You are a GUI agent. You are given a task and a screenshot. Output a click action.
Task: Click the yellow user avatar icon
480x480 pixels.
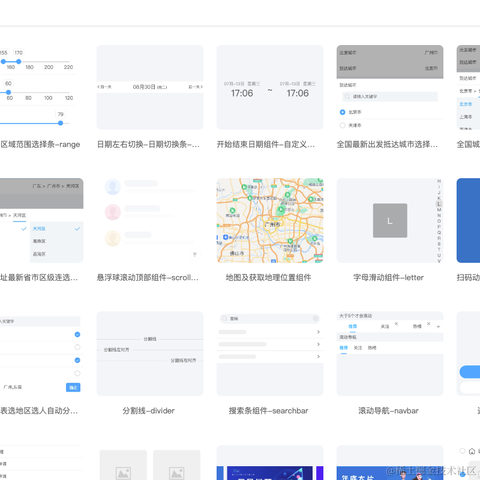[113, 238]
